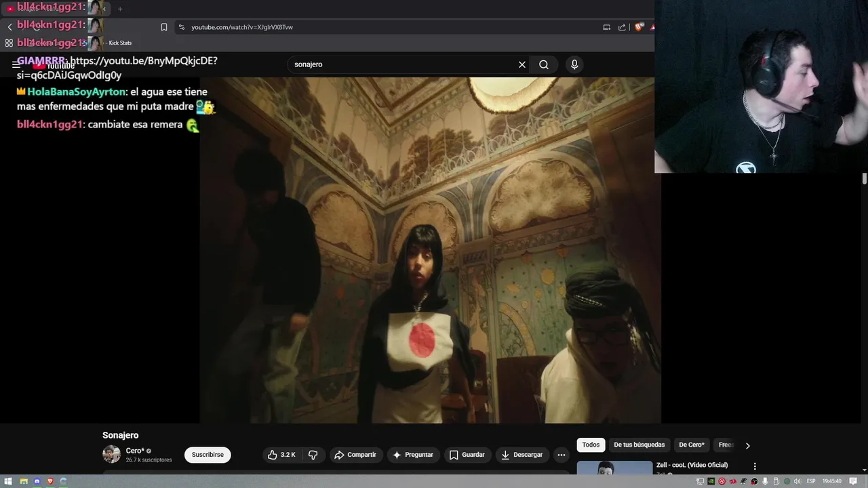The image size is (868, 488).
Task: Open options for Zell - cooL video
Action: 755,466
